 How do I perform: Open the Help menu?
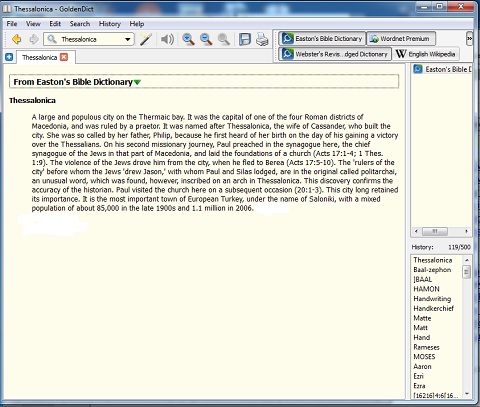coord(137,24)
